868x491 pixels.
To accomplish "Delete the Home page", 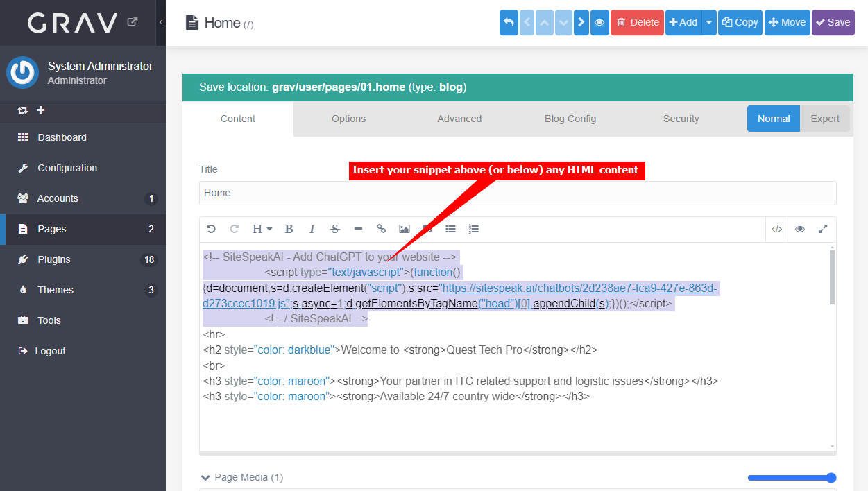I will pyautogui.click(x=637, y=22).
